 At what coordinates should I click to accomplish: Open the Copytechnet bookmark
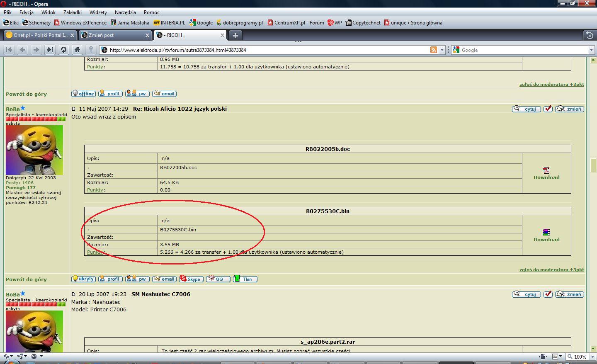363,23
